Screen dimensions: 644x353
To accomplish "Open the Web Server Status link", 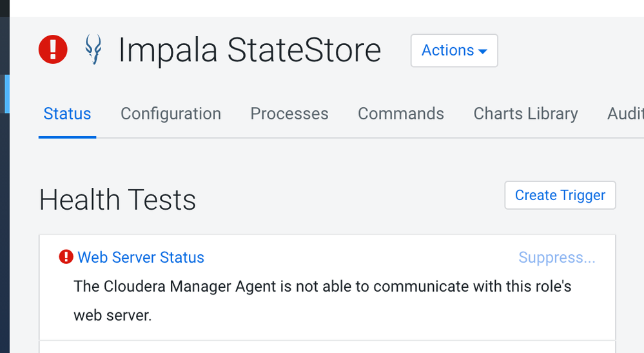I will [141, 257].
